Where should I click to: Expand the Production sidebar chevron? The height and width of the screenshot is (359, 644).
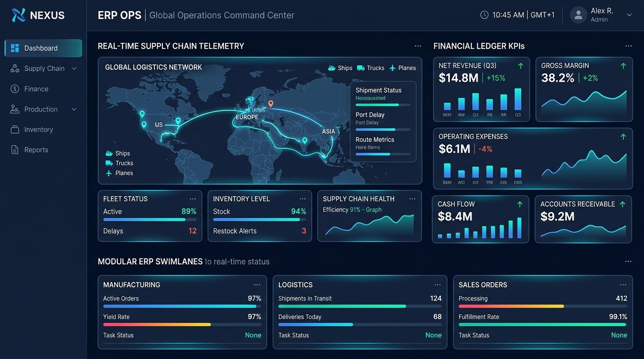pos(74,109)
